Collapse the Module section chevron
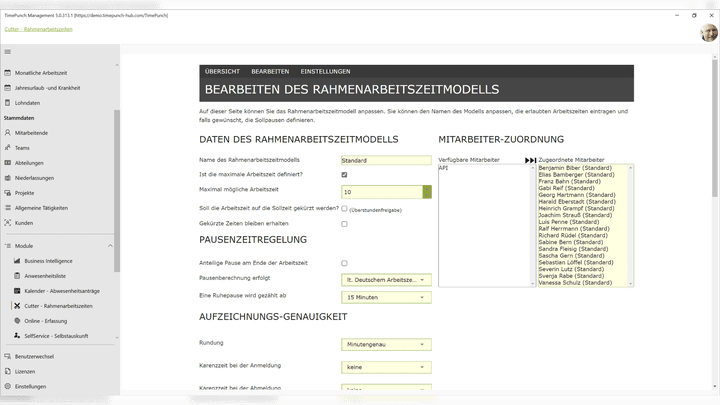This screenshot has height=405, width=720. coord(110,246)
